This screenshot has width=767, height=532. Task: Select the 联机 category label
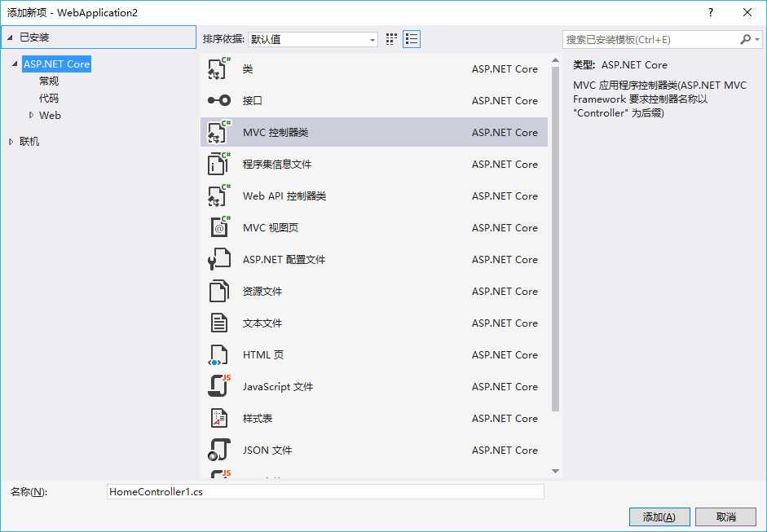29,141
